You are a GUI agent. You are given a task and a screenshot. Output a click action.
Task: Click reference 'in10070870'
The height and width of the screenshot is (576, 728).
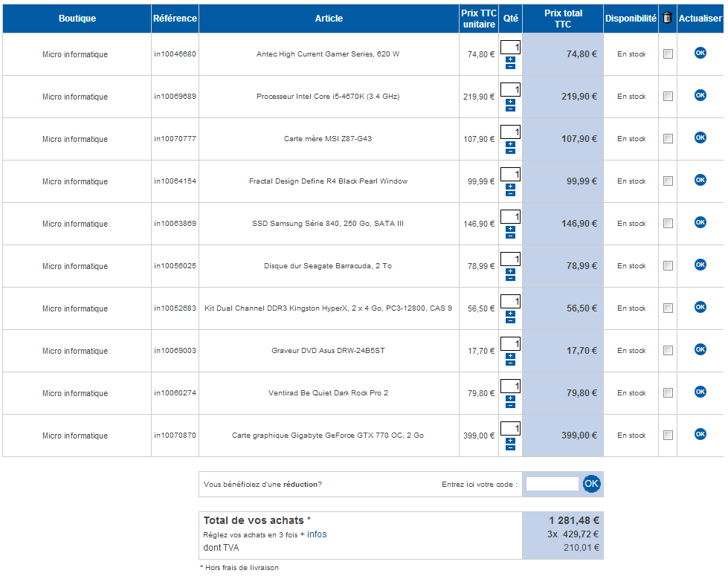tap(175, 436)
